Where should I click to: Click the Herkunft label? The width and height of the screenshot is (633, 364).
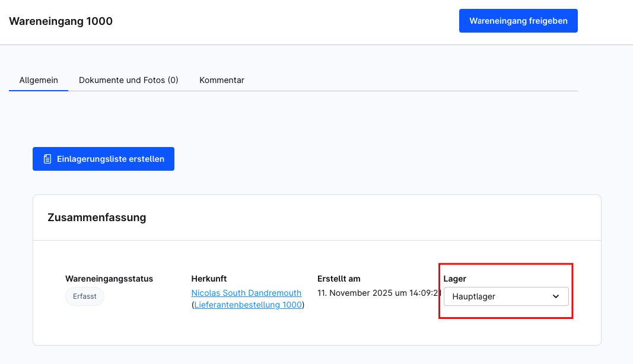[x=209, y=279]
